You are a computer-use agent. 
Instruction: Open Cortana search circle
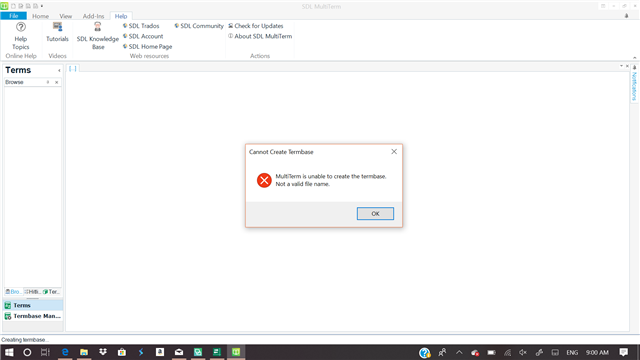(x=27, y=352)
